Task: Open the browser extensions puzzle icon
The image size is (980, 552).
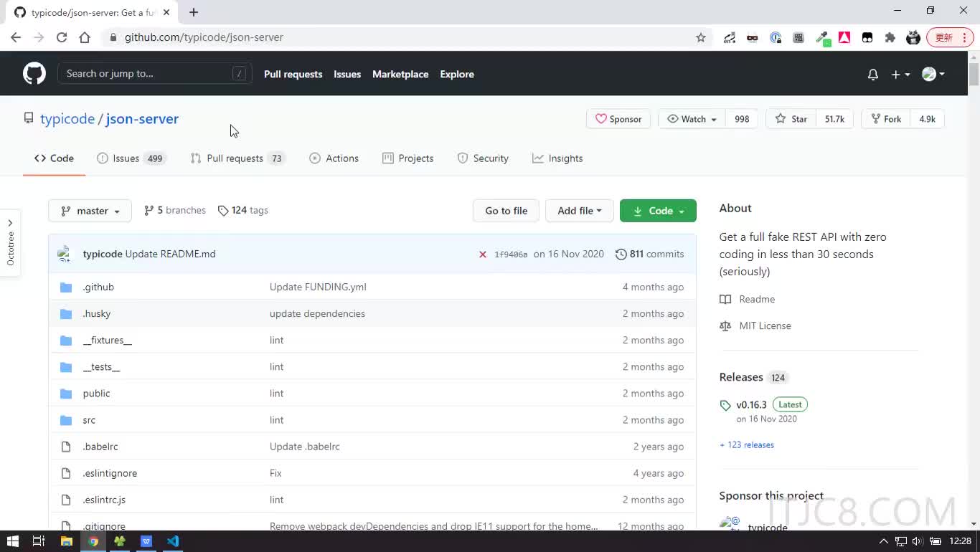Action: [890, 37]
